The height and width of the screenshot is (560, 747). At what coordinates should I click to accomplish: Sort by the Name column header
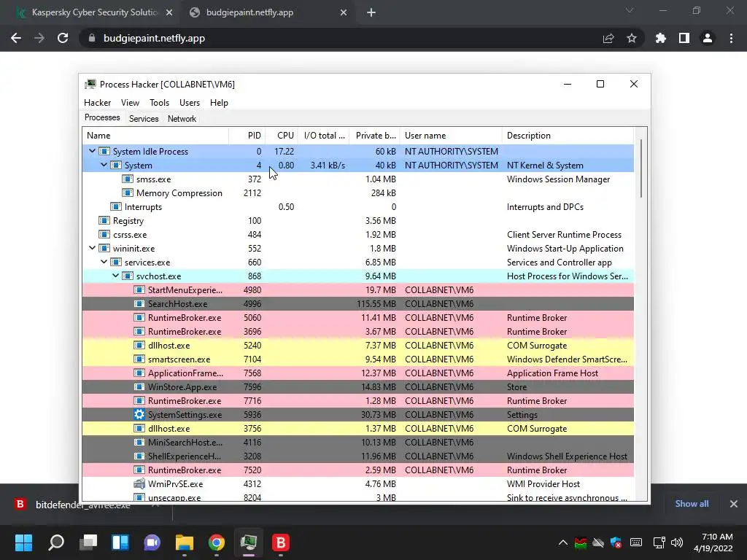pos(155,135)
